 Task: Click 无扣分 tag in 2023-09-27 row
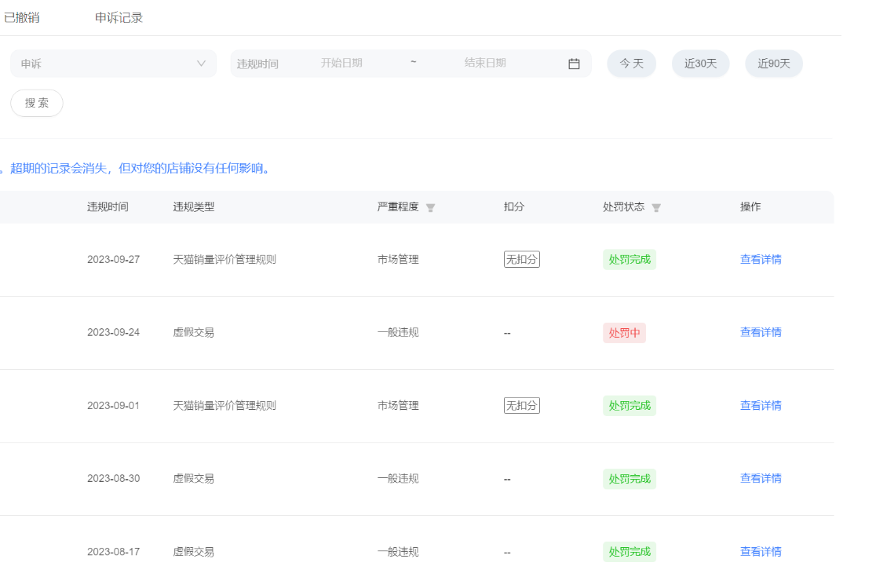click(522, 260)
